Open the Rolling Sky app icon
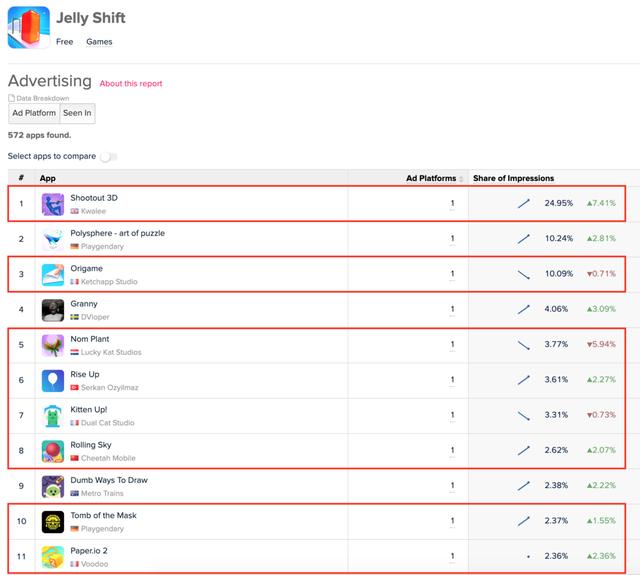 [53, 451]
